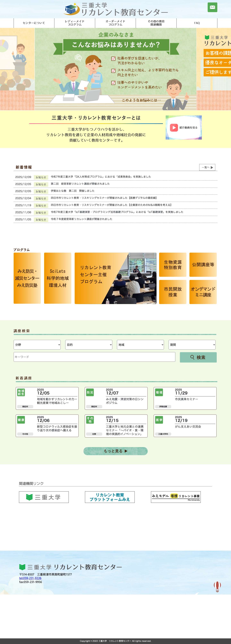Click the tel:059-231-9226 phone link
Image resolution: width=231 pixels, height=644 pixels.
30,578
